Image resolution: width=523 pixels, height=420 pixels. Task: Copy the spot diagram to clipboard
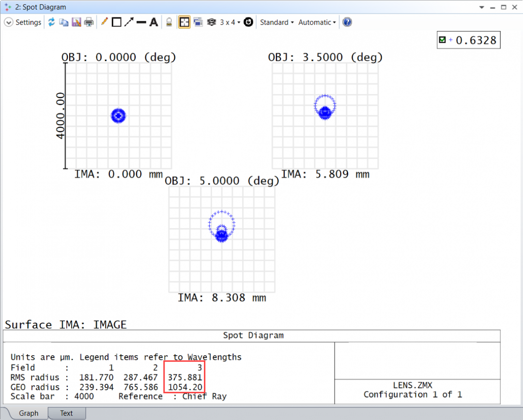pyautogui.click(x=64, y=22)
